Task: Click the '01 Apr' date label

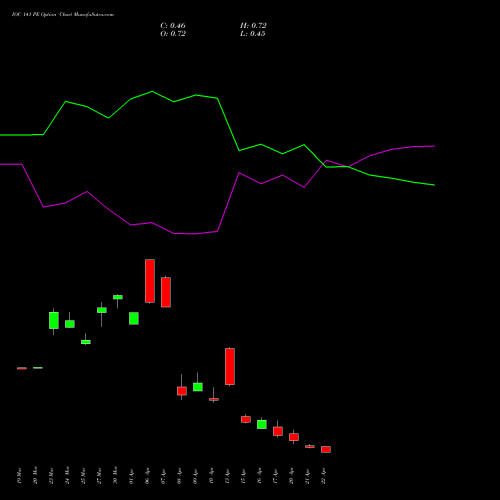Action: point(131,476)
